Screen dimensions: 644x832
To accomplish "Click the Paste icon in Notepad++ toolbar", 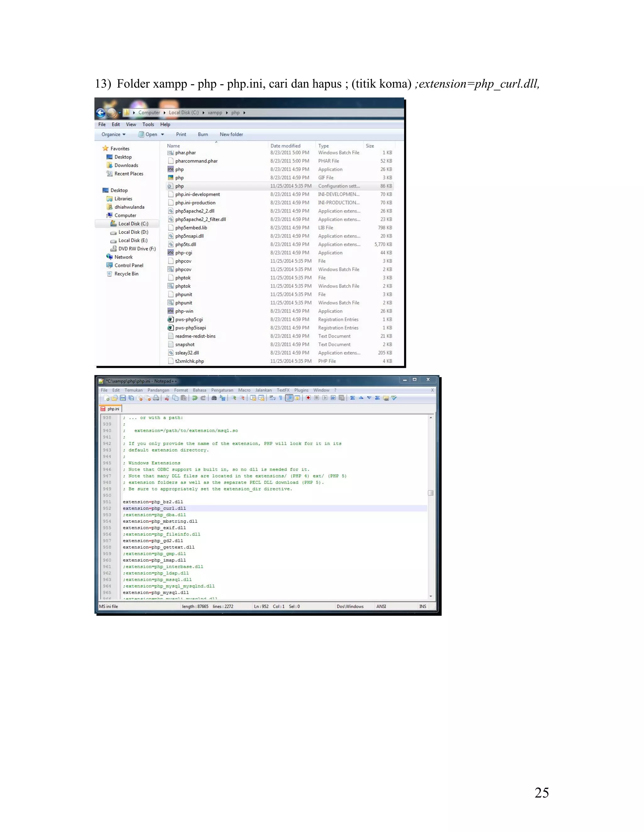I will click(x=184, y=398).
